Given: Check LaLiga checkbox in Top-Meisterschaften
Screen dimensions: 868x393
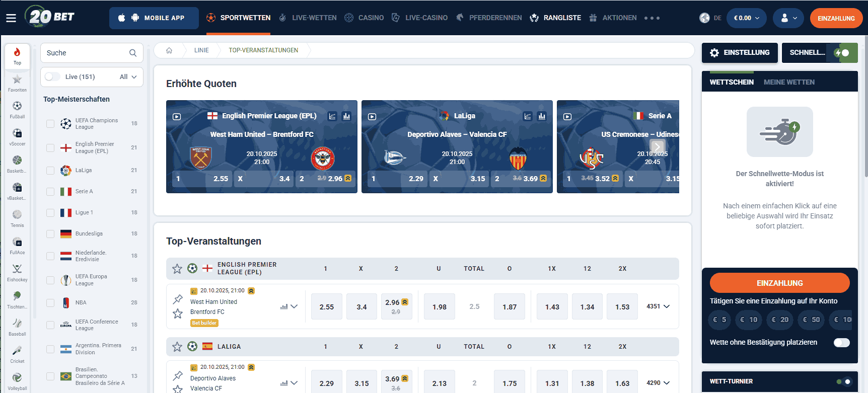Looking at the screenshot, I should (x=50, y=171).
